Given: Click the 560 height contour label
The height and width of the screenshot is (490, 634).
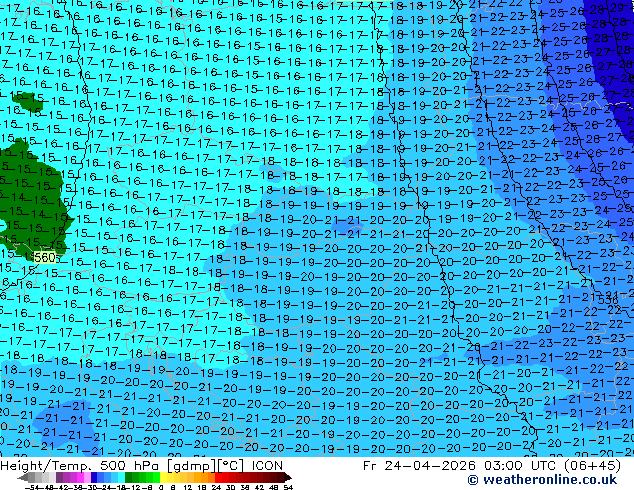Looking at the screenshot, I should click(x=44, y=258).
